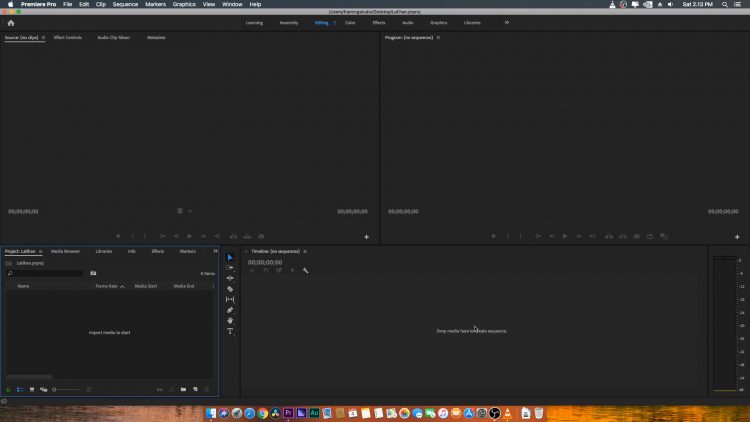Select the Ripple Edit tool

coord(230,278)
